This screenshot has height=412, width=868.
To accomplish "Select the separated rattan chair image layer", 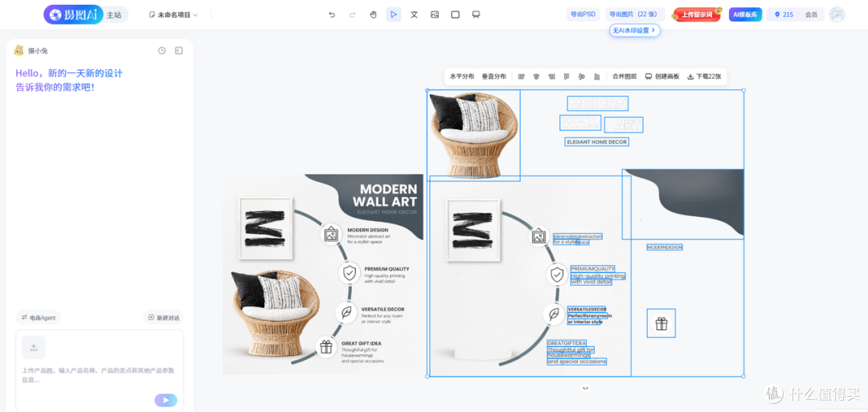I will point(474,136).
